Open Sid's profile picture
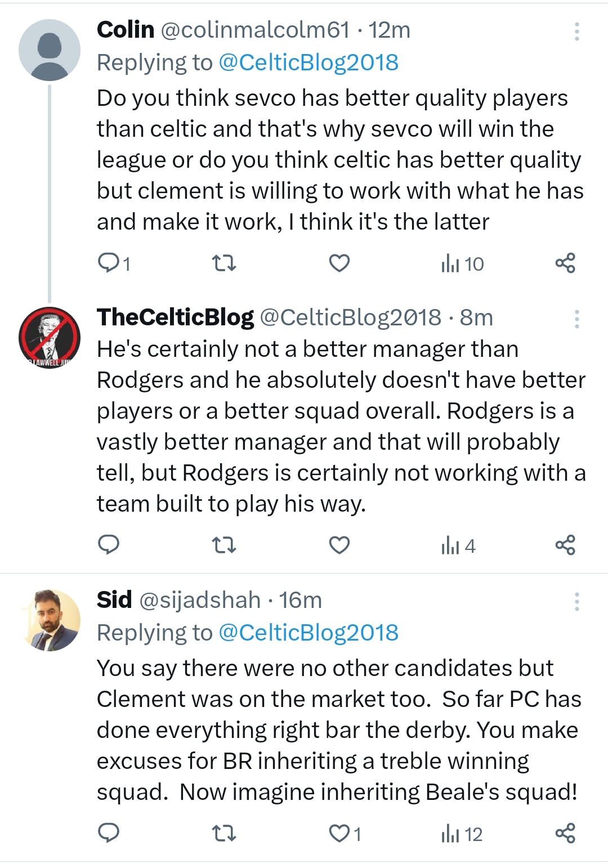The height and width of the screenshot is (868, 608). (x=50, y=620)
